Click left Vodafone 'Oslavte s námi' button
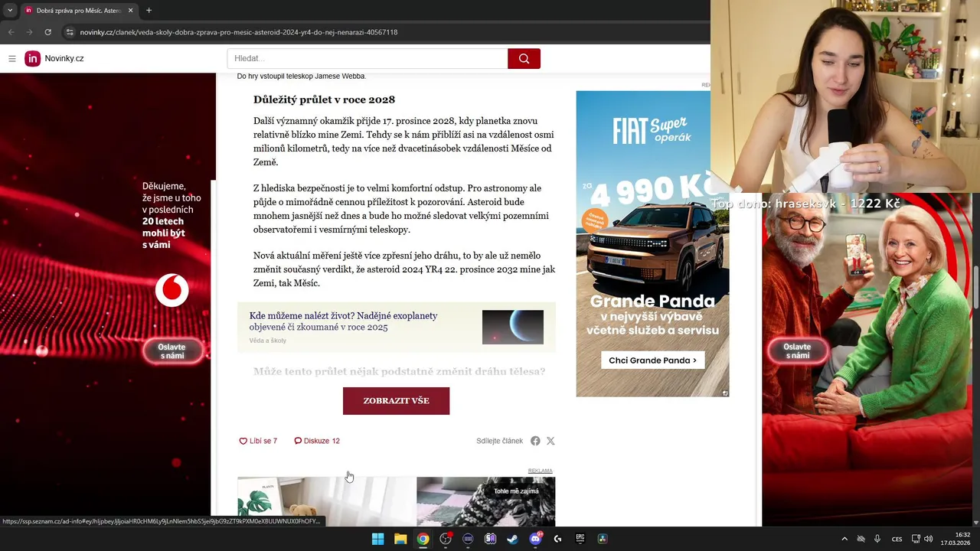 tap(172, 351)
